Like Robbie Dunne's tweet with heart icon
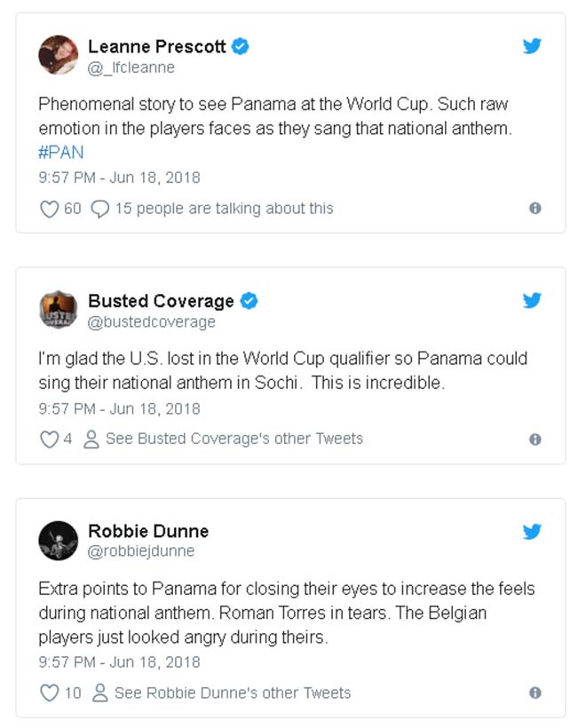 click(x=50, y=692)
